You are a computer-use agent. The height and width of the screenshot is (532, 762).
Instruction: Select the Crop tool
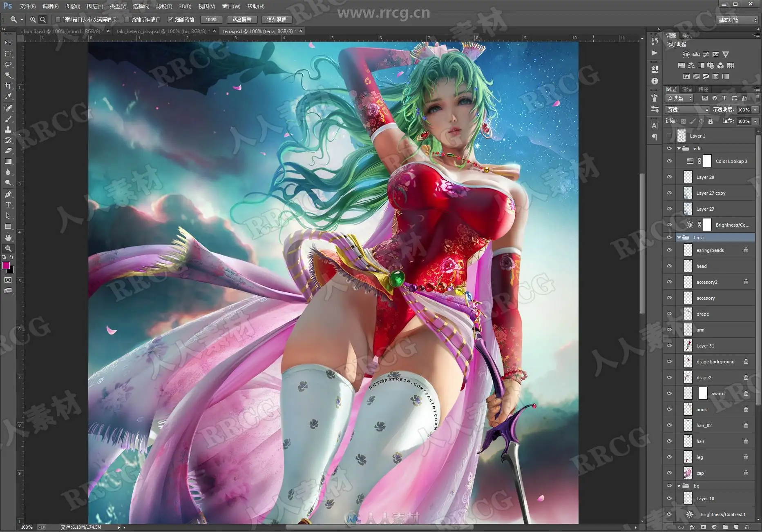pyautogui.click(x=8, y=86)
